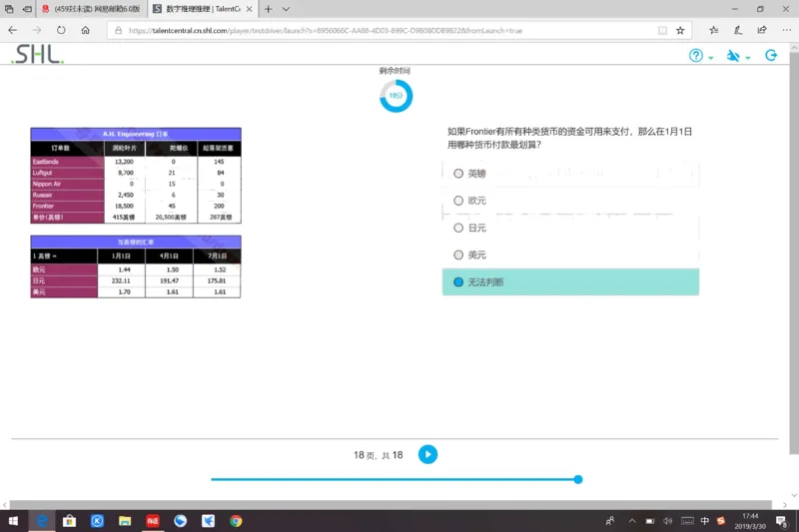Refresh the browser page

point(61,30)
